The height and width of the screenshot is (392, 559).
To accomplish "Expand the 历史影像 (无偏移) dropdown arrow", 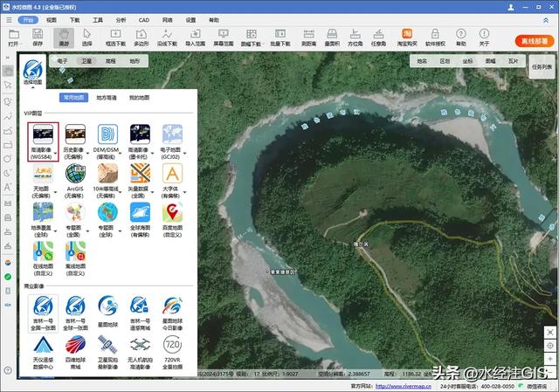I will (87, 154).
